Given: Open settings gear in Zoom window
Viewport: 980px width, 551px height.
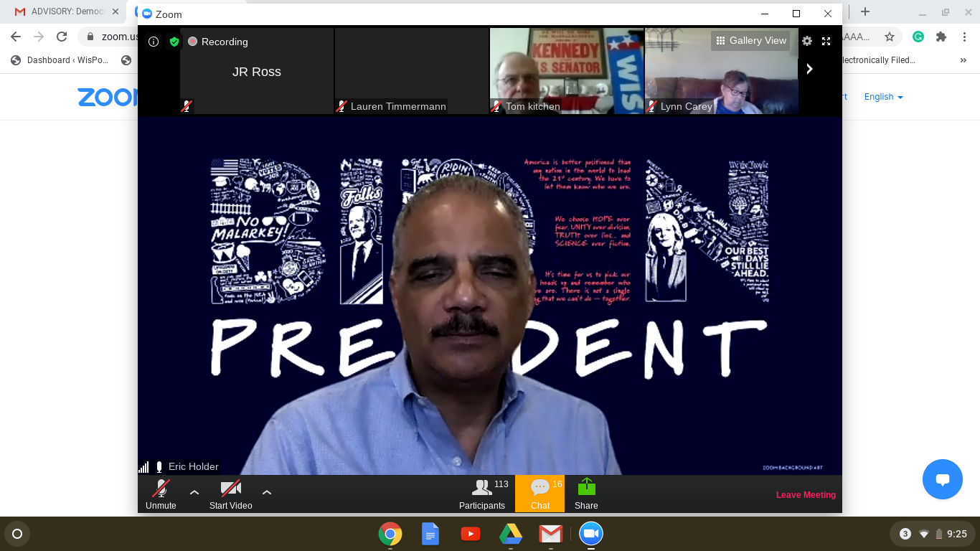Looking at the screenshot, I should 807,41.
